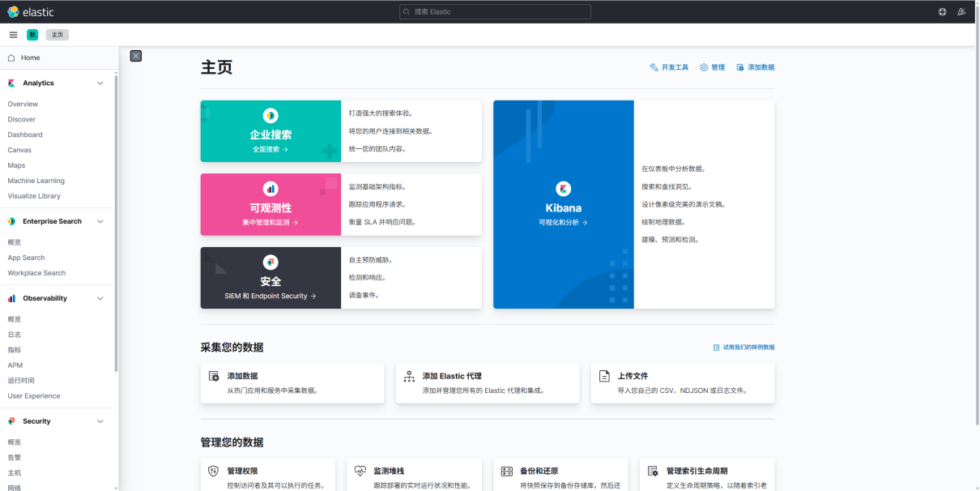980x491 pixels.
Task: Open 日志 under Observability
Action: (15, 335)
